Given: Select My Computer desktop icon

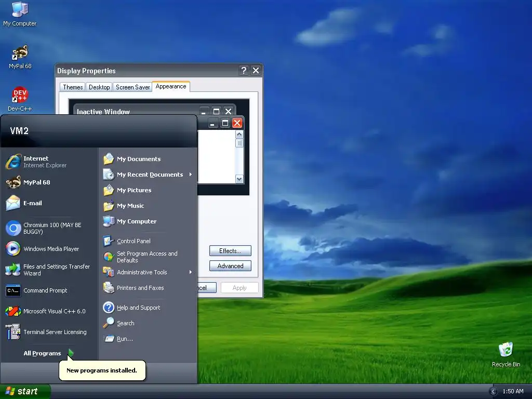Looking at the screenshot, I should (x=20, y=14).
